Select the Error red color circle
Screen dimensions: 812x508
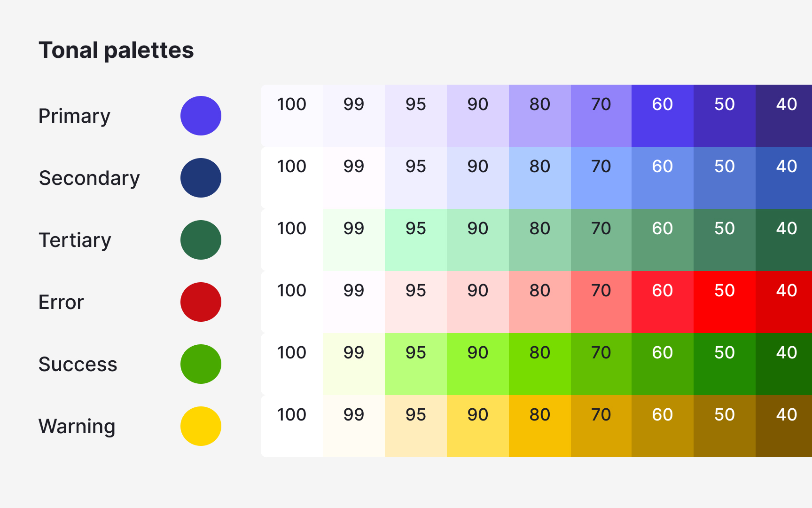[201, 302]
